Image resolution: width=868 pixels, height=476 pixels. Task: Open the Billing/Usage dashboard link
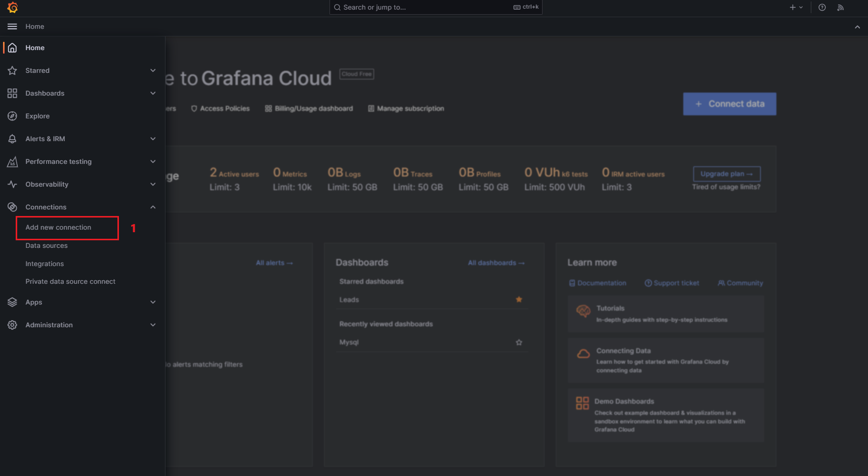tap(309, 109)
